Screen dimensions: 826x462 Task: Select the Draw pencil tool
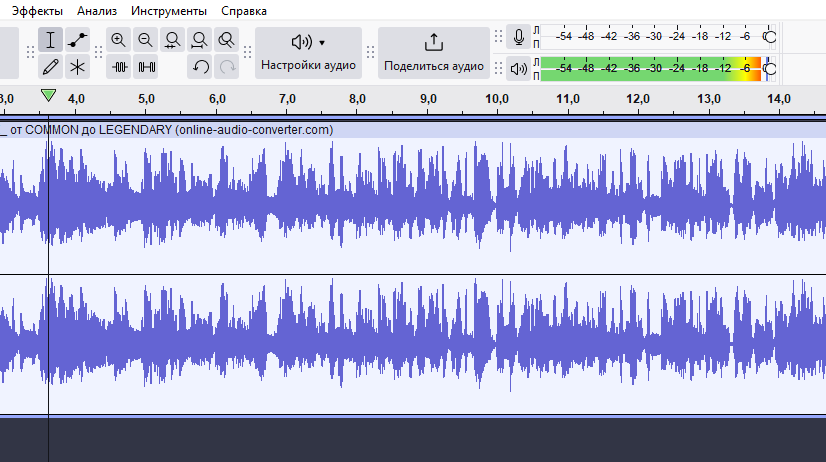click(51, 67)
